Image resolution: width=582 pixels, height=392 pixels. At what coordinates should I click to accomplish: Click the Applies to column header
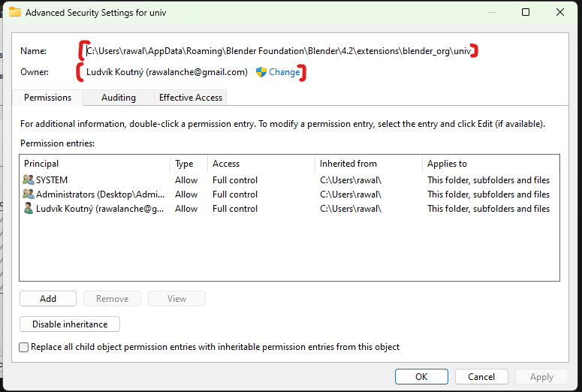coord(490,164)
